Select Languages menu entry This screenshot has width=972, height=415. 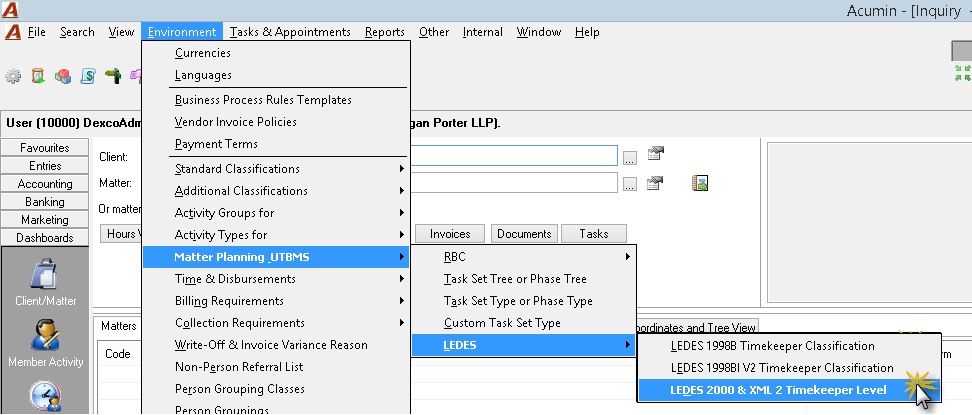[x=275, y=75]
